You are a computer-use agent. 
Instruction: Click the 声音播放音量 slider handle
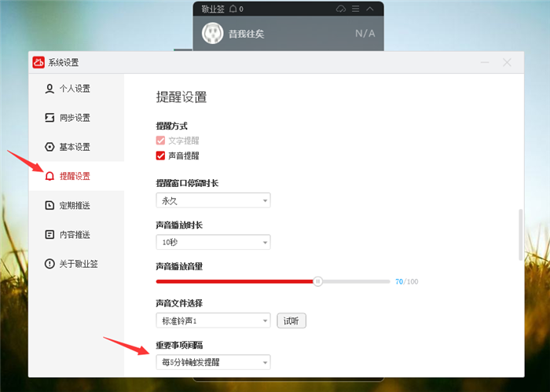click(317, 281)
